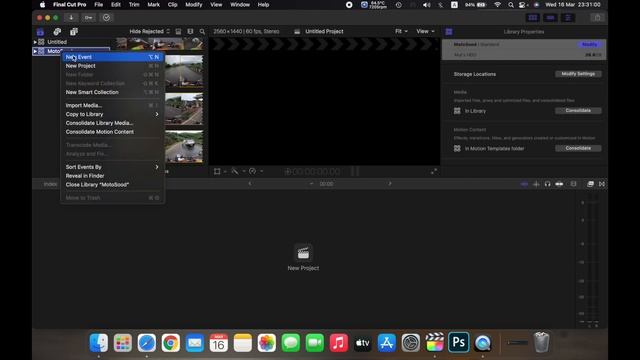Choose Close Library "MotoSood"
640x360 pixels.
pyautogui.click(x=112, y=184)
